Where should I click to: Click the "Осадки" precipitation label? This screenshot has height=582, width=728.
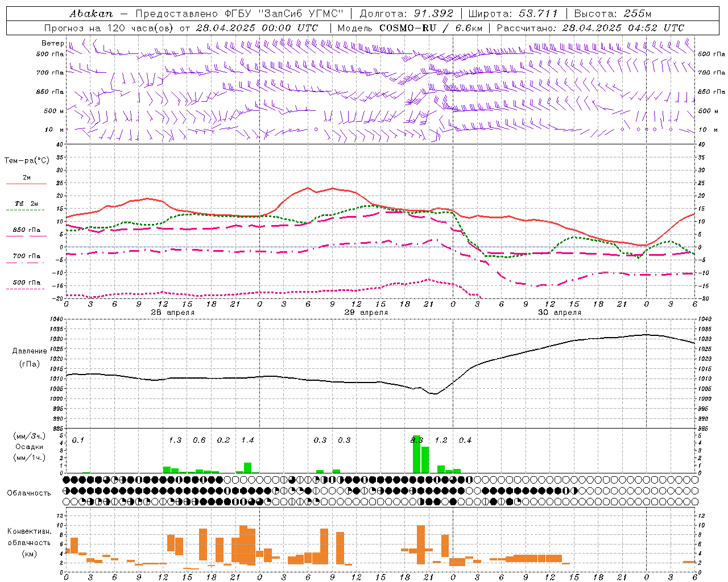[x=29, y=447]
